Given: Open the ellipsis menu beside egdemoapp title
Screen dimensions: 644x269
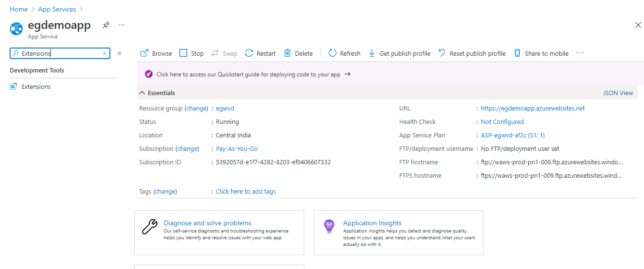Looking at the screenshot, I should 121,25.
